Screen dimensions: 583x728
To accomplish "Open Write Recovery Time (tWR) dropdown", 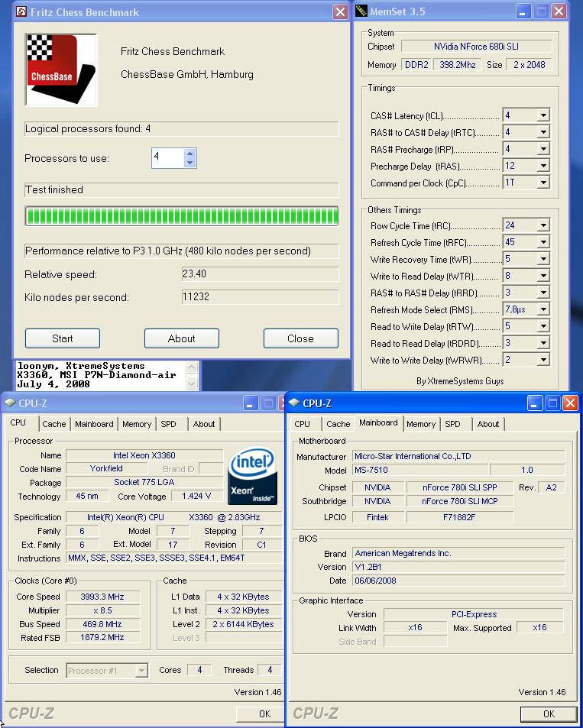I will (x=543, y=259).
